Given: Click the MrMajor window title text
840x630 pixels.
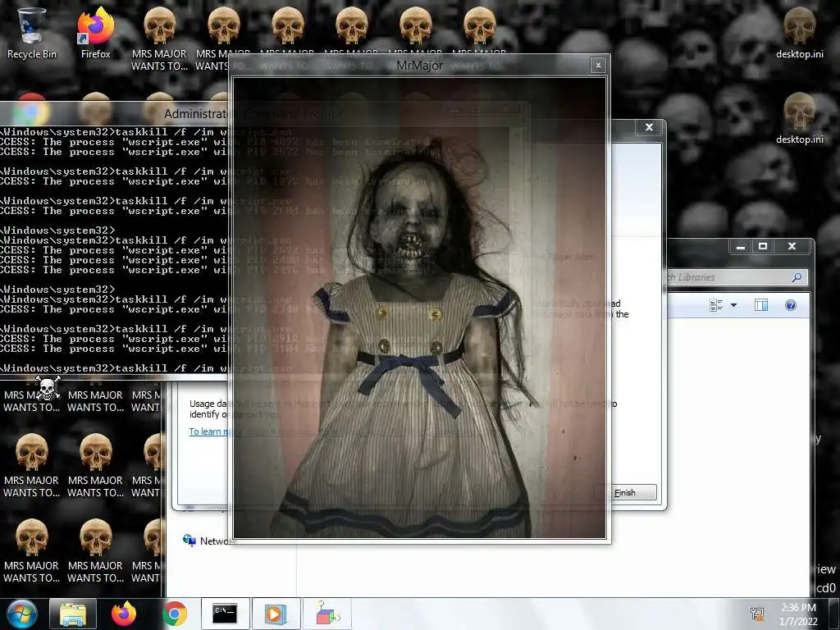Looking at the screenshot, I should (419, 66).
